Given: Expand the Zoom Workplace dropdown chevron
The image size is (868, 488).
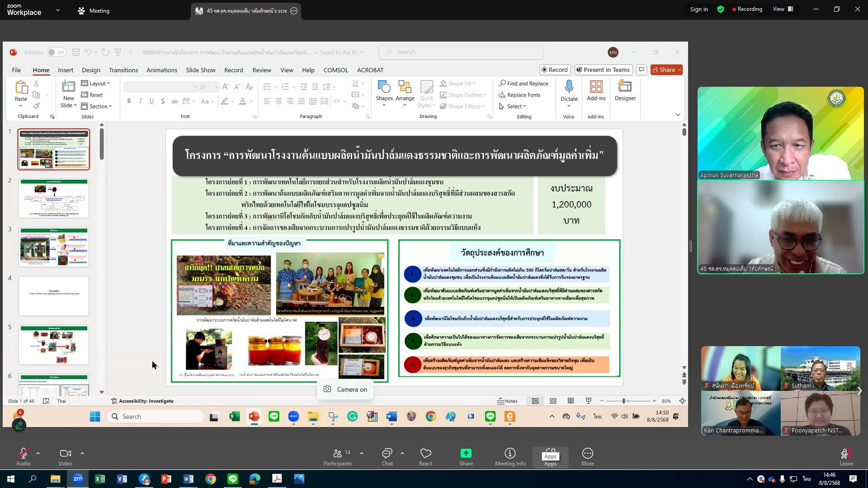Looking at the screenshot, I should pyautogui.click(x=58, y=10).
